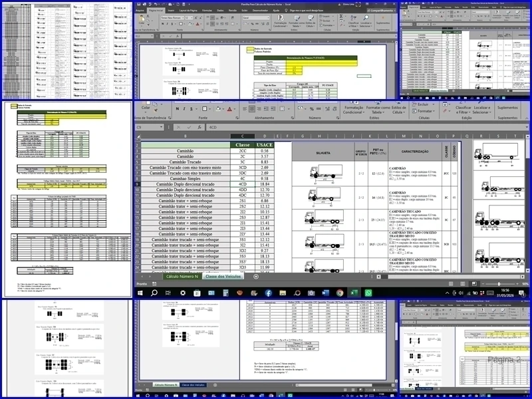532x399 pixels.
Task: Toggle Align left in center window ribbon
Action: click(x=245, y=109)
